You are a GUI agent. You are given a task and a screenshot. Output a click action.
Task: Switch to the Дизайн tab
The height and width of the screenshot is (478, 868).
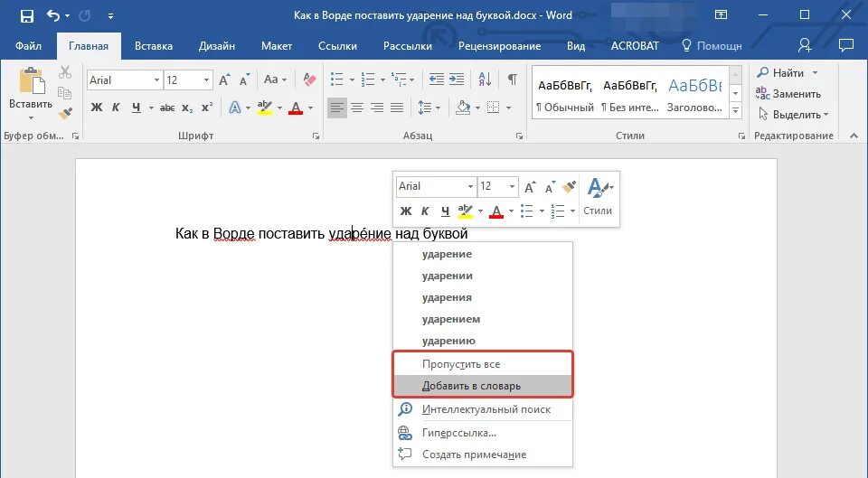click(x=216, y=46)
